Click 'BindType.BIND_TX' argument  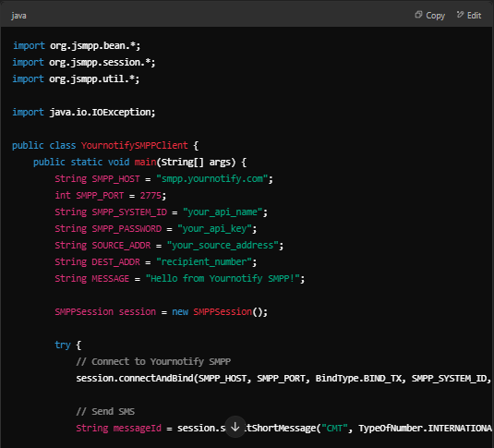[x=358, y=379]
